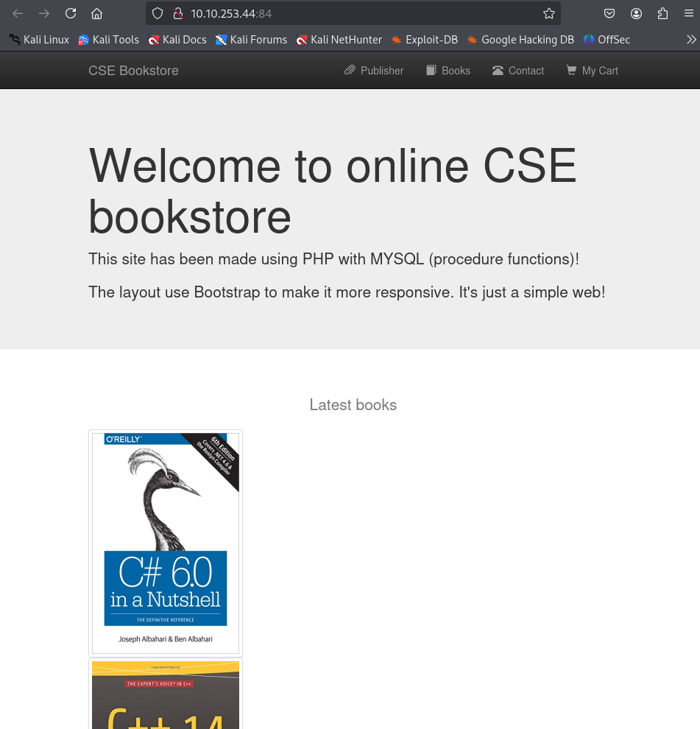Go back using the browser back arrow
700x729 pixels.
18,14
